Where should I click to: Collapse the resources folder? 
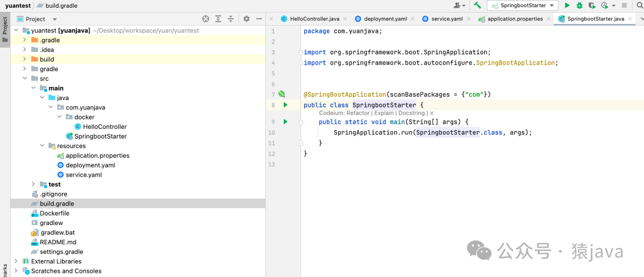[42, 146]
